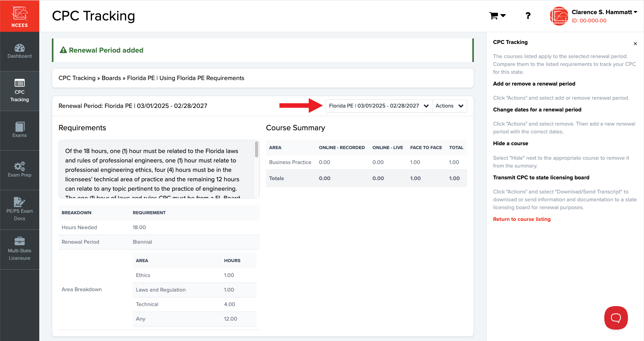Close the CPC Tracking help panel
Viewport: 644px width, 341px height.
coord(635,44)
